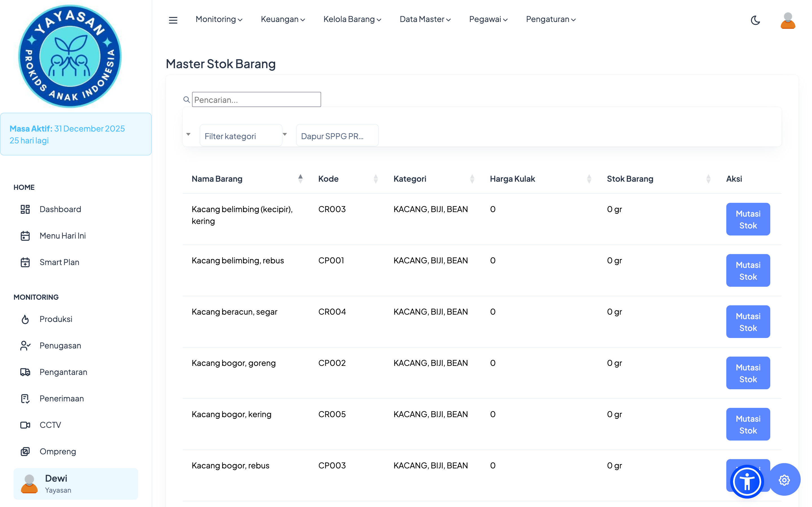
Task: Open the Ompreng sidebar item
Action: pos(58,451)
